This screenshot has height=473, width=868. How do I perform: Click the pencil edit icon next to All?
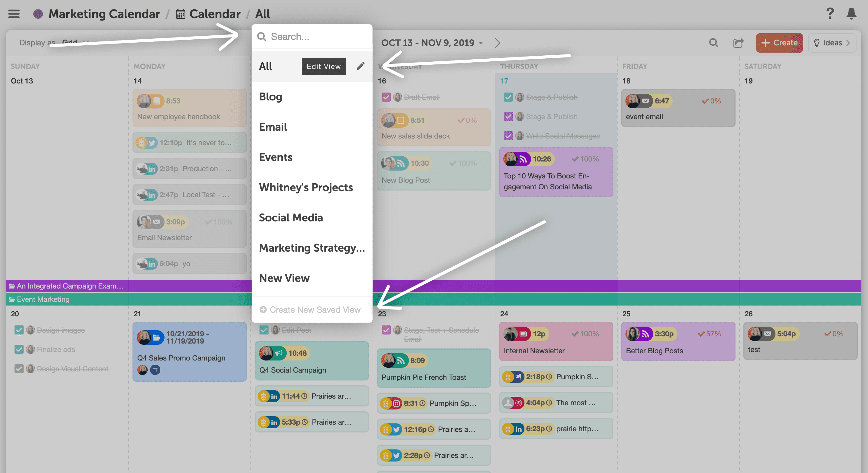tap(360, 66)
